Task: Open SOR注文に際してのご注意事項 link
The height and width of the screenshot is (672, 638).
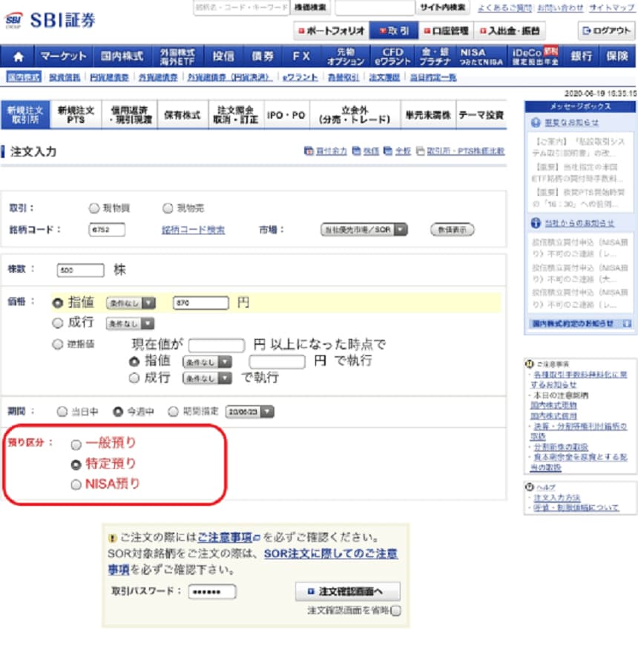Action: [253, 561]
